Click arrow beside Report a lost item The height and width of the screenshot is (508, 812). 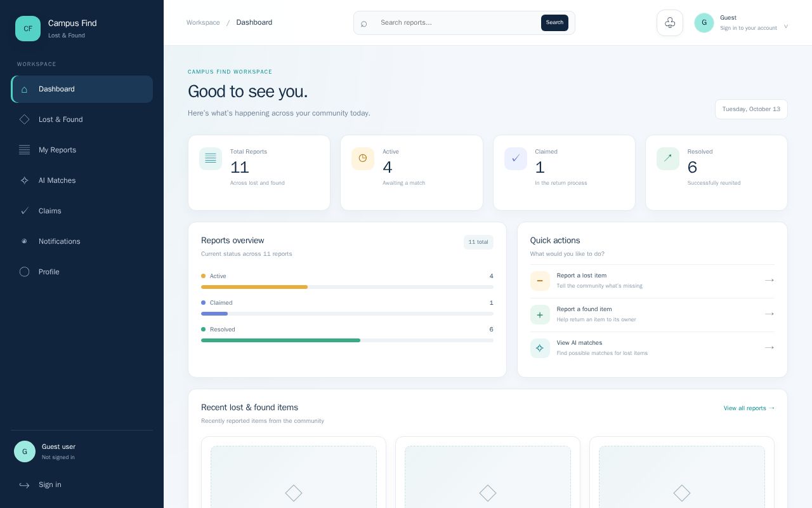tap(769, 280)
